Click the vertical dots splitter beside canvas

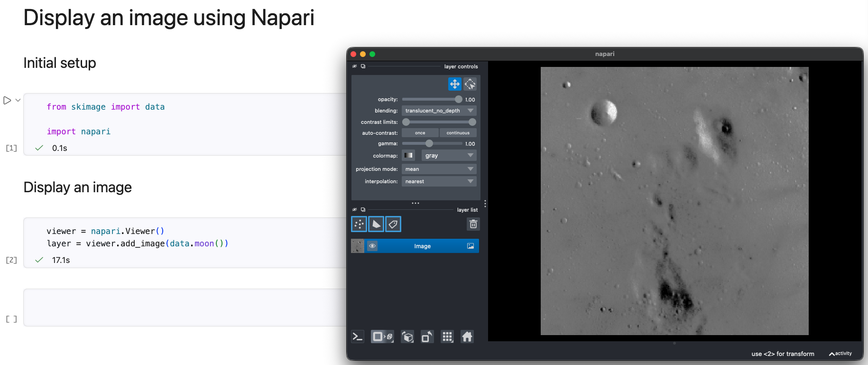[485, 204]
